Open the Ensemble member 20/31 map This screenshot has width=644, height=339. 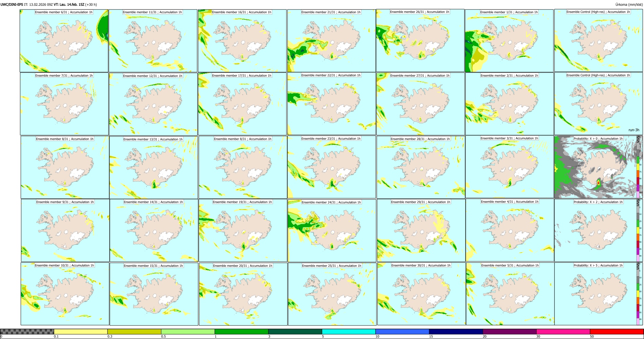pyautogui.click(x=243, y=294)
